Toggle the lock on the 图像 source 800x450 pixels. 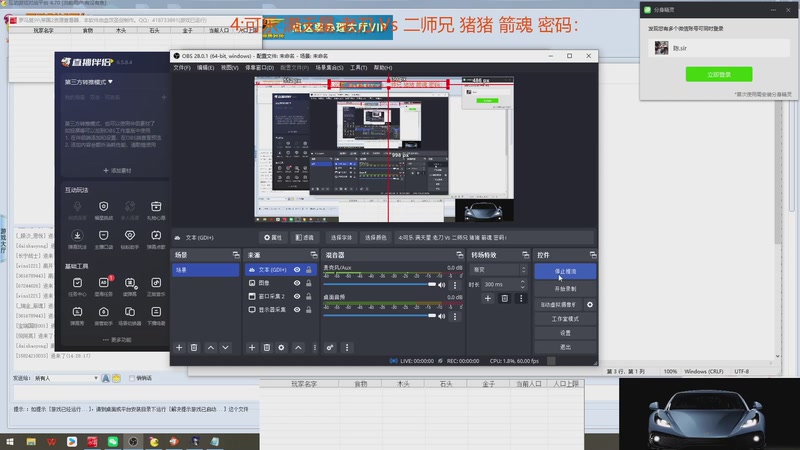click(309, 283)
